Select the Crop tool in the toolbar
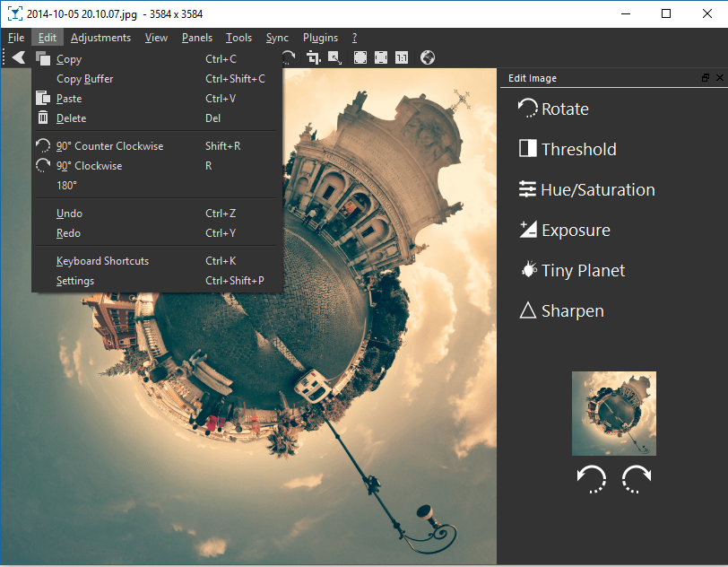The height and width of the screenshot is (567, 728). (313, 57)
